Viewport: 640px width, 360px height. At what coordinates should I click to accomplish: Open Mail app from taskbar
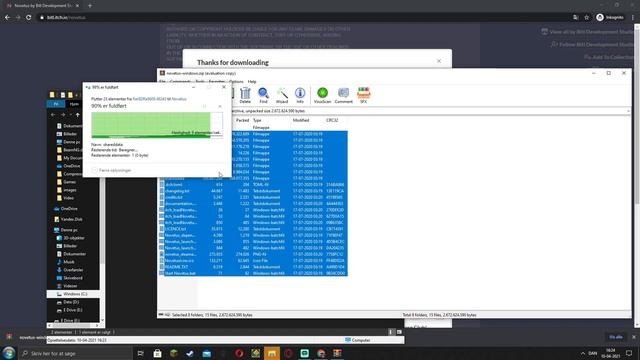coord(207,353)
